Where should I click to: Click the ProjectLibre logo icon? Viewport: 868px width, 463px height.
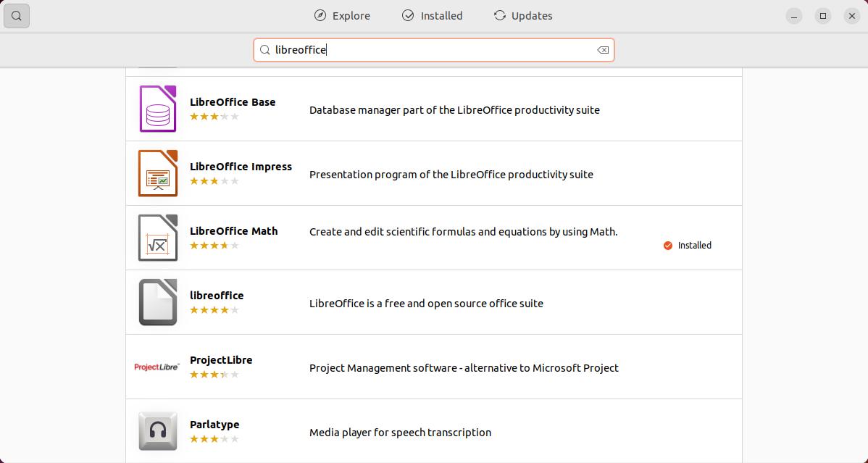(156, 367)
